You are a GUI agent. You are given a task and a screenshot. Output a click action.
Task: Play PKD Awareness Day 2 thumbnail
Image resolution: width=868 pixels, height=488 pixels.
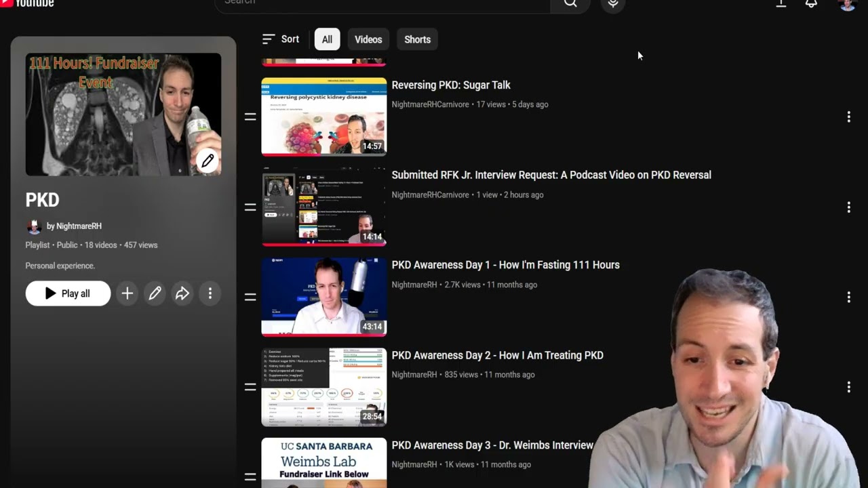[324, 387]
